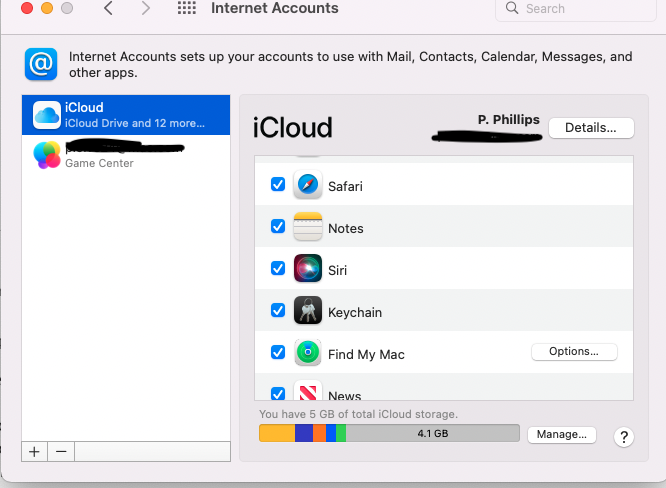Click the iCloud cloud icon in sidebar

coord(47,115)
